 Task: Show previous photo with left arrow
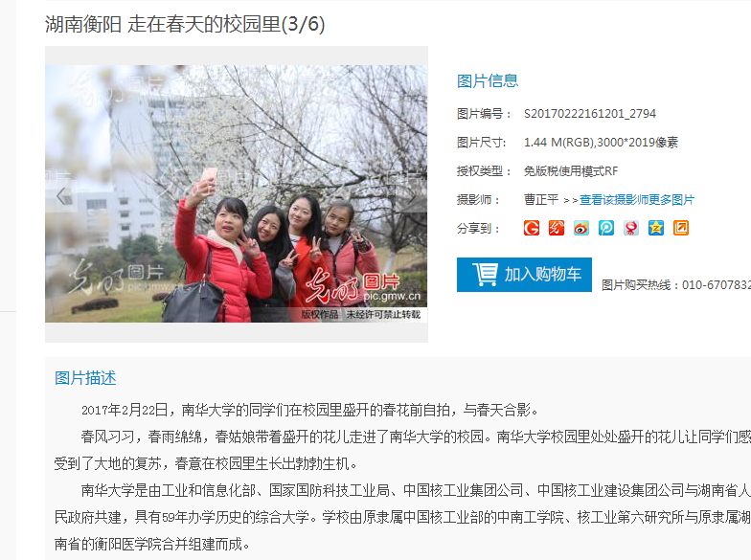pos(61,195)
